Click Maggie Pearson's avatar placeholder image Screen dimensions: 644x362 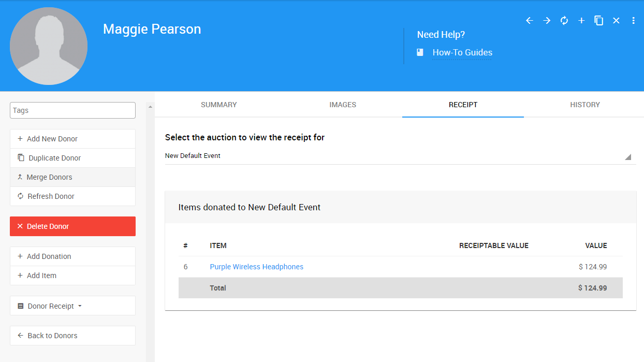pos(49,46)
